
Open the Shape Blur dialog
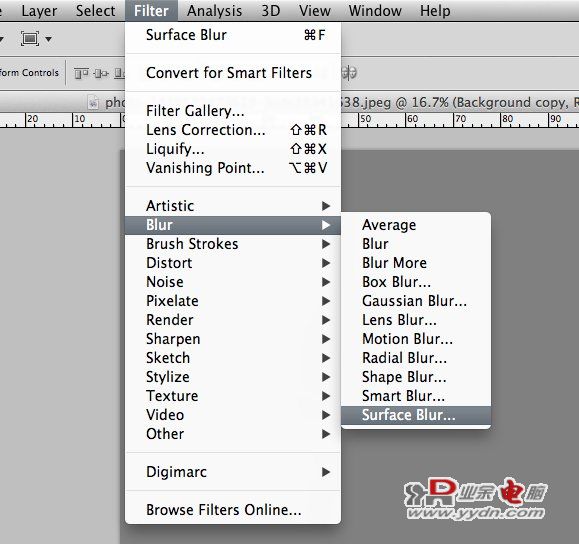[416, 377]
